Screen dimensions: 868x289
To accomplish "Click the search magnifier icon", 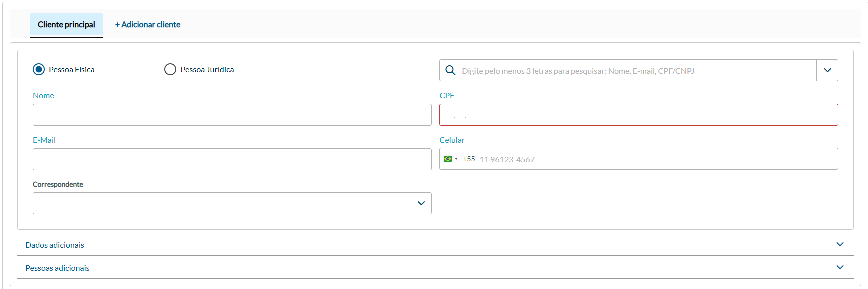I will [450, 70].
